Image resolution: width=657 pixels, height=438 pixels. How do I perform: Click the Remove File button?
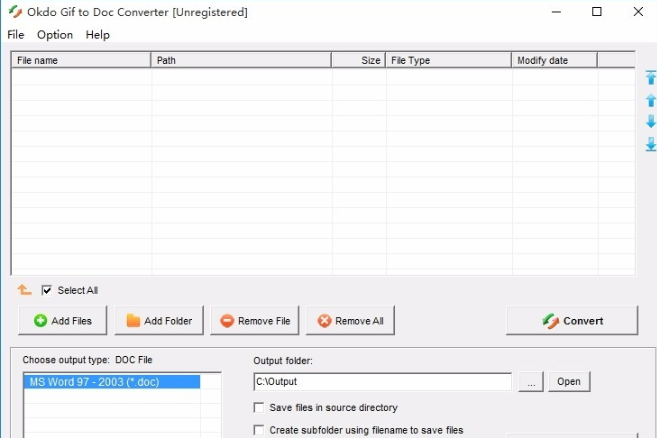click(255, 321)
